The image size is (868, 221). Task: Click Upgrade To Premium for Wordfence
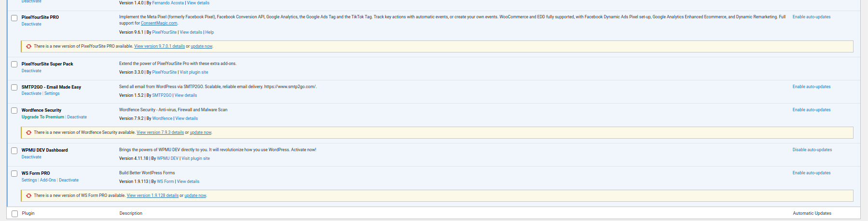[x=42, y=117]
